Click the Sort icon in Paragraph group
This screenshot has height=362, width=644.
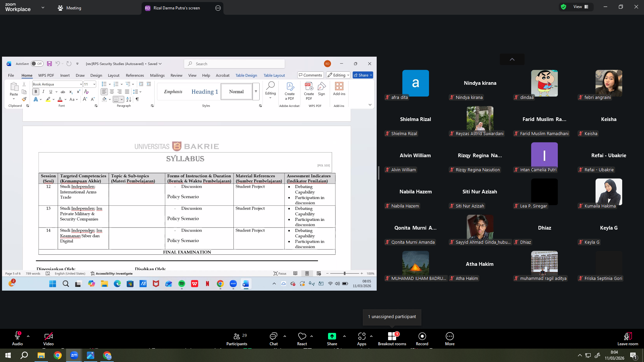[x=129, y=99]
